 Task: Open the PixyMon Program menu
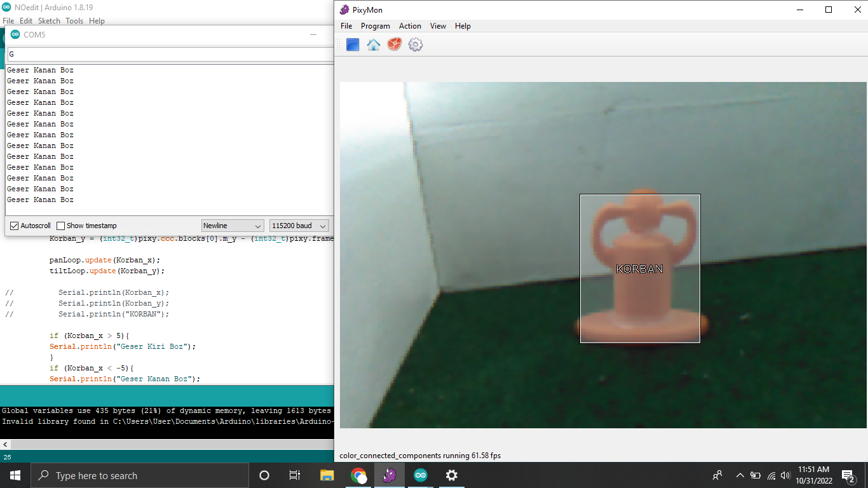[x=375, y=26]
